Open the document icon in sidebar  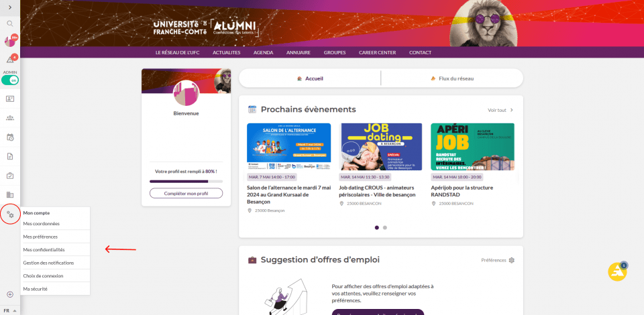click(x=10, y=156)
